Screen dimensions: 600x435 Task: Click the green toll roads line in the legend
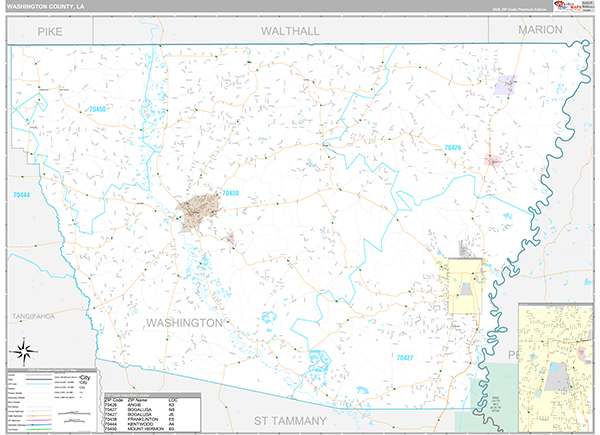(x=39, y=429)
